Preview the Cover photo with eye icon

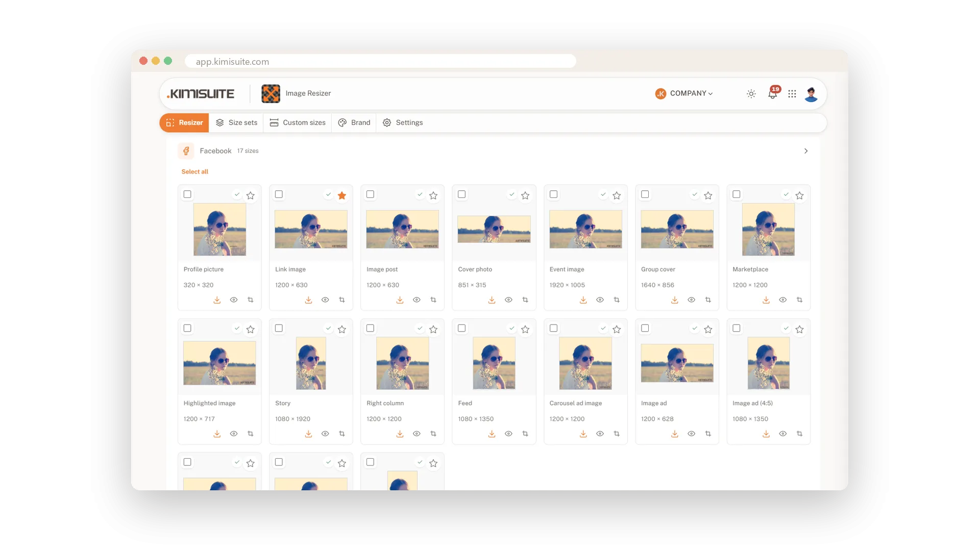coord(508,300)
